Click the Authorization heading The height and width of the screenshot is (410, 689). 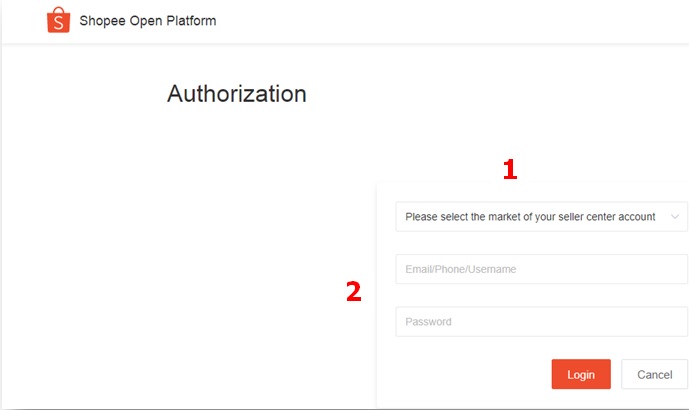pos(237,94)
